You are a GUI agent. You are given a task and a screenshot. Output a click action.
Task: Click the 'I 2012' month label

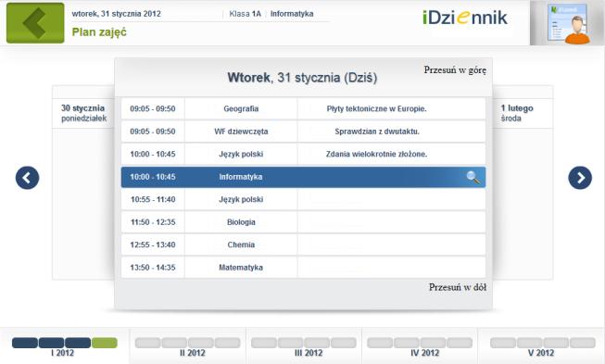pyautogui.click(x=62, y=353)
